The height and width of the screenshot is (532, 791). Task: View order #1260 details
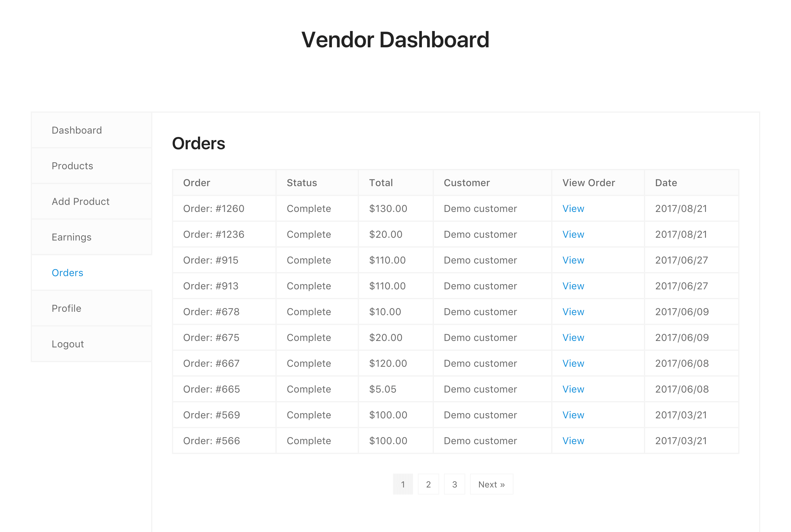(573, 209)
